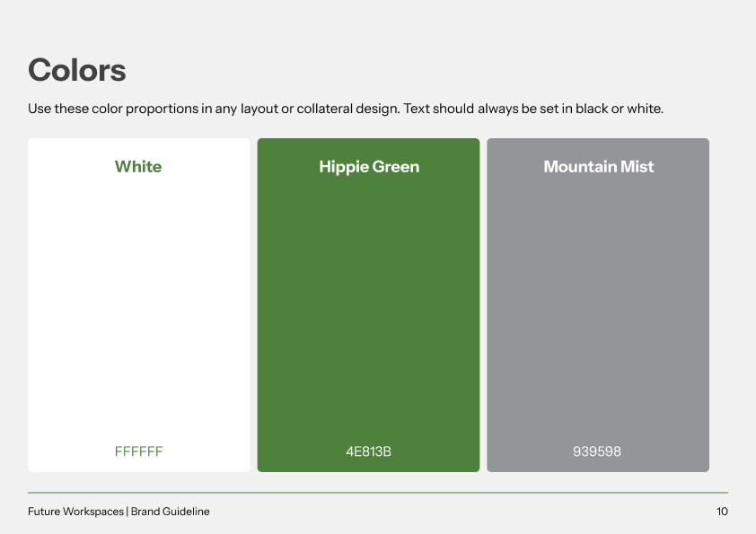Select the 939598 hex code
This screenshot has height=534, width=756.
pos(597,451)
